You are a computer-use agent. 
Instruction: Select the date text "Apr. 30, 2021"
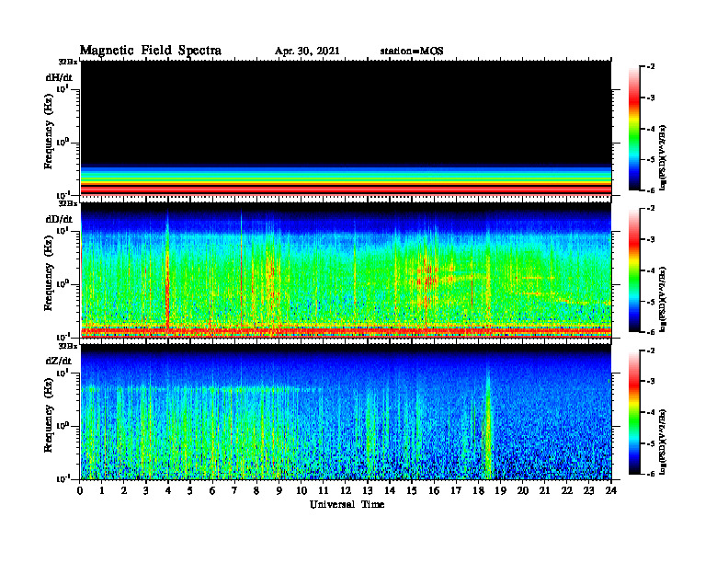tap(307, 52)
